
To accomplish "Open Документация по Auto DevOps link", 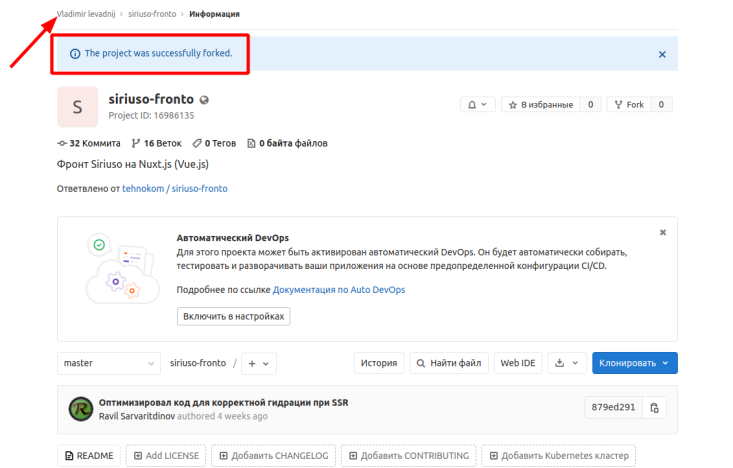I will pyautogui.click(x=338, y=290).
